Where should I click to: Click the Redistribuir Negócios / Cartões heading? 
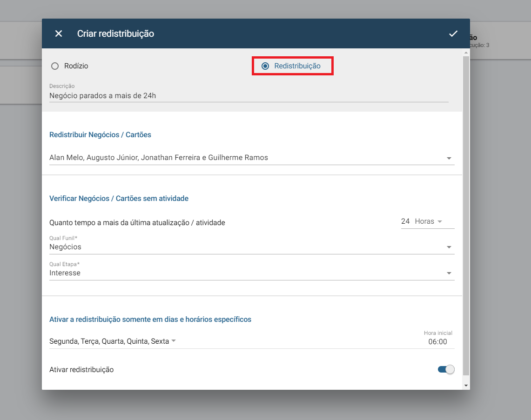pyautogui.click(x=100, y=135)
